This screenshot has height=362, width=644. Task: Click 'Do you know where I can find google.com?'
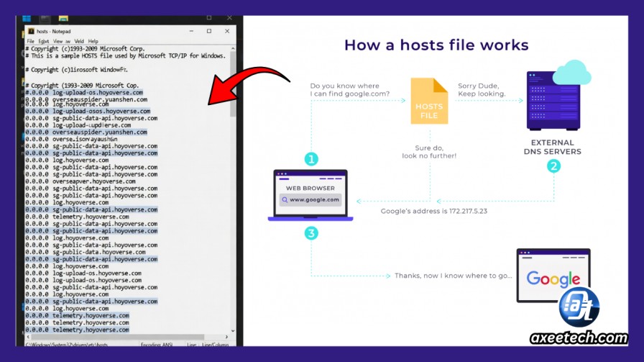click(x=349, y=90)
